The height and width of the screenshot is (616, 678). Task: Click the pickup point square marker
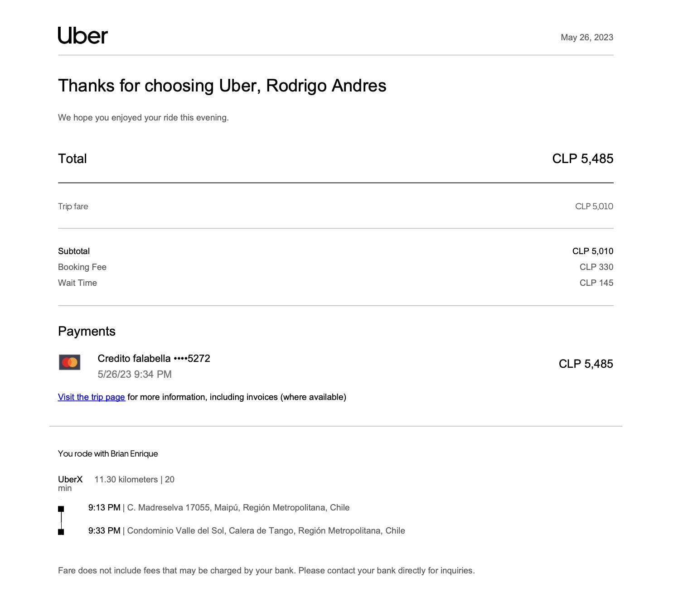(61, 509)
